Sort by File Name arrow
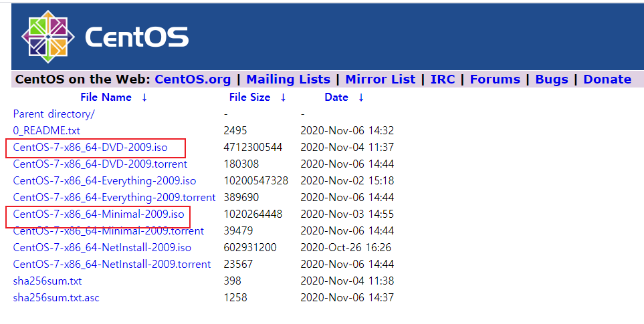The height and width of the screenshot is (324, 644). [x=144, y=98]
